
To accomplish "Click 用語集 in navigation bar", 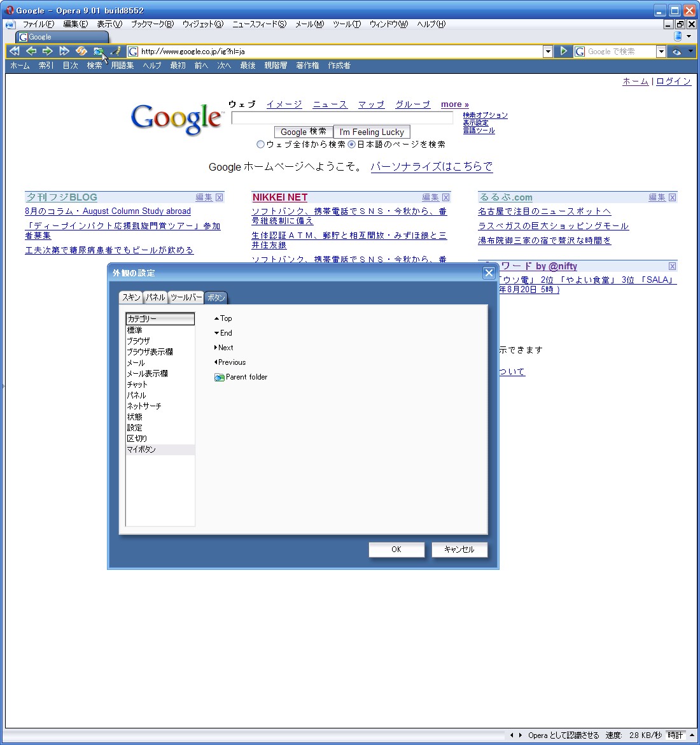I will 123,66.
